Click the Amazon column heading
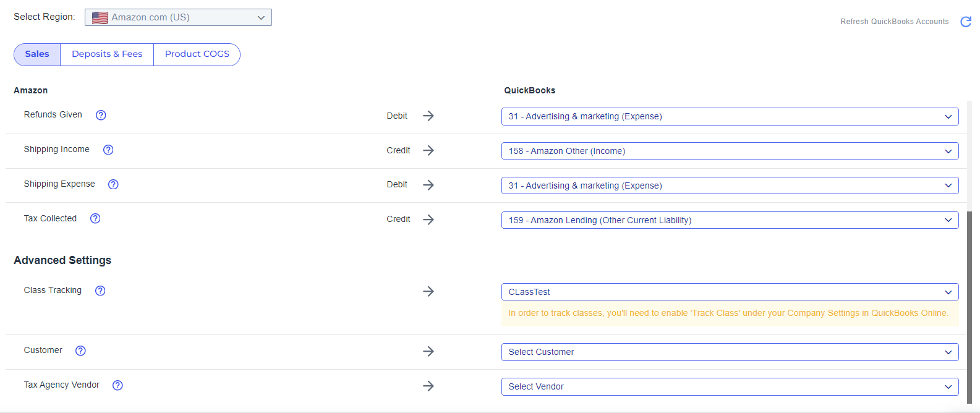 point(31,90)
